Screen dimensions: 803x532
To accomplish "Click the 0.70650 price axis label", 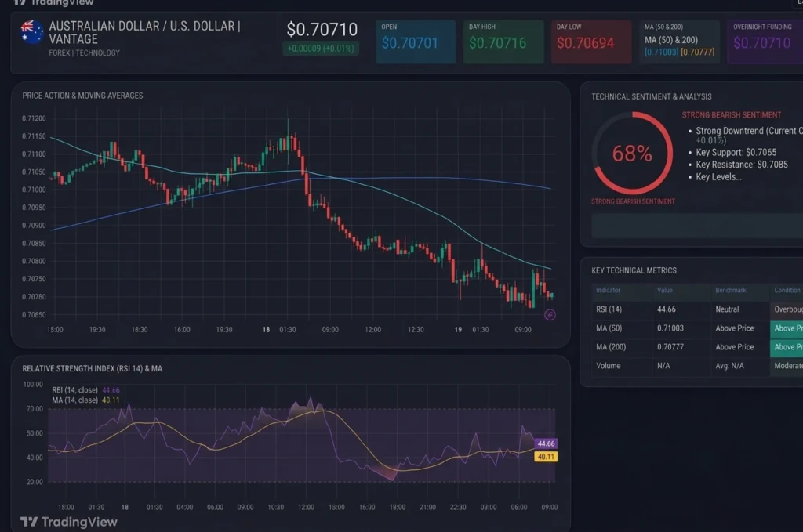I will click(x=34, y=315).
